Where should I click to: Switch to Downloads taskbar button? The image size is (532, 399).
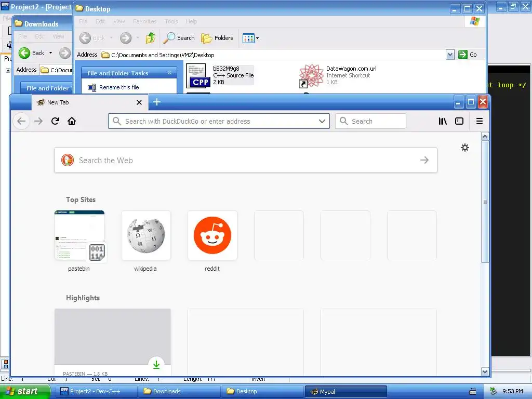[x=180, y=392]
